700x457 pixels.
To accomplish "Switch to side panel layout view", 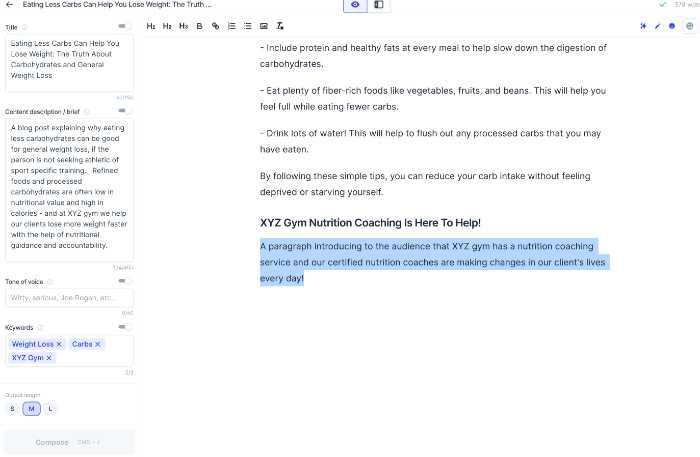I will pos(379,5).
